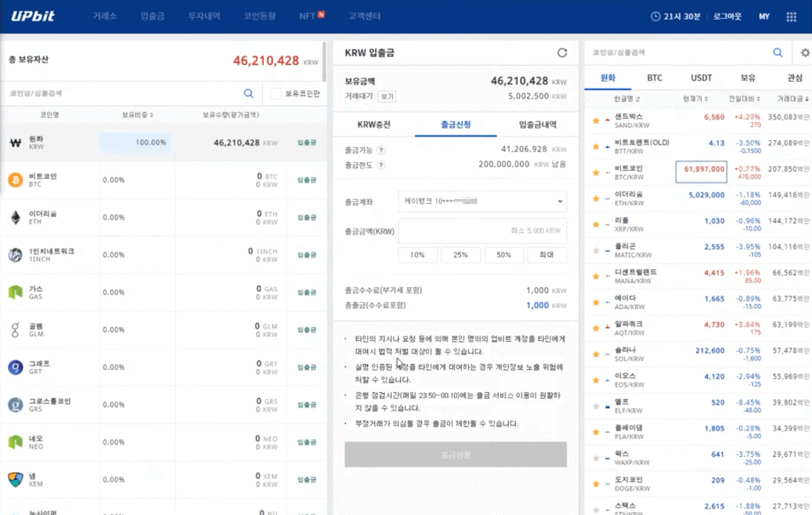
Task: Click the 골렘 GLM coin icon
Action: click(15, 330)
